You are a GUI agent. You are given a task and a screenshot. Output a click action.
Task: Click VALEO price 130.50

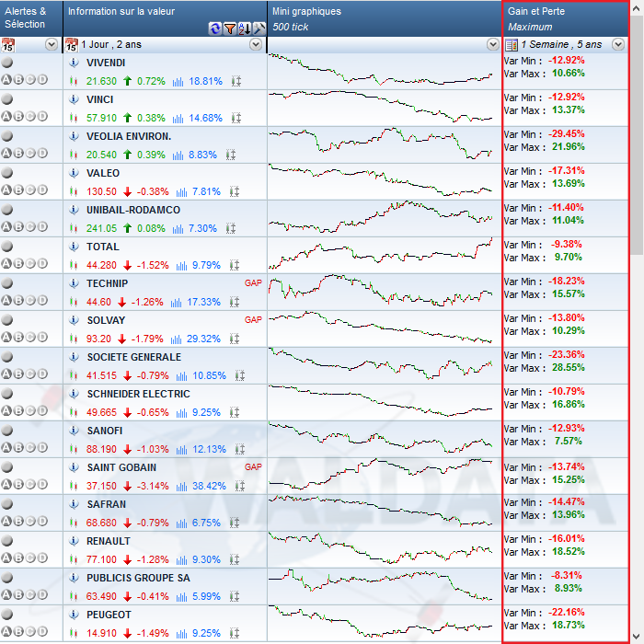pos(101,191)
